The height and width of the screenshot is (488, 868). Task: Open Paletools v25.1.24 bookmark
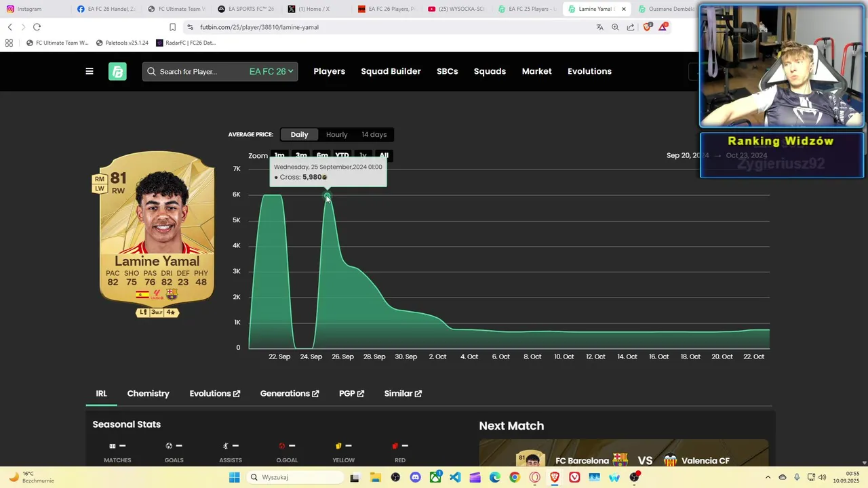point(122,43)
